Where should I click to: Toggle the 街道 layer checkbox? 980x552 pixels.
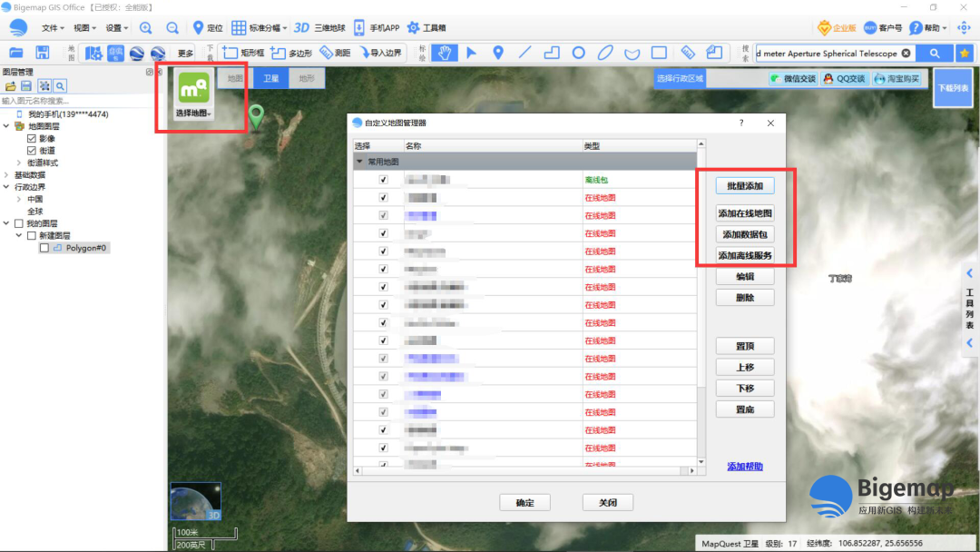click(31, 151)
